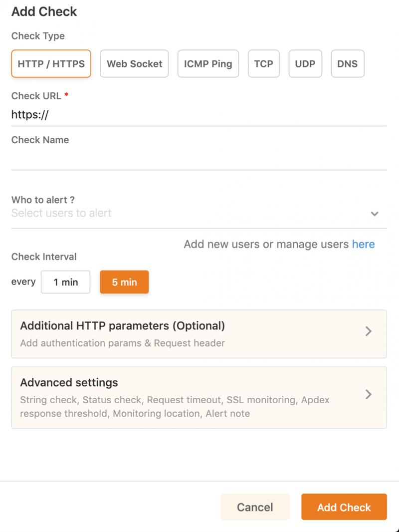
Task: Click the down chevron in Who to alert
Action: pyautogui.click(x=375, y=214)
